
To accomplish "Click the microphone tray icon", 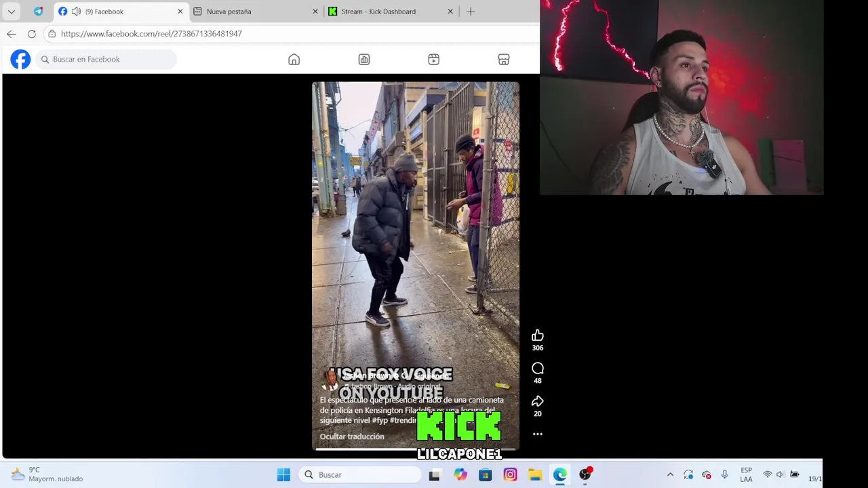I will (x=725, y=474).
